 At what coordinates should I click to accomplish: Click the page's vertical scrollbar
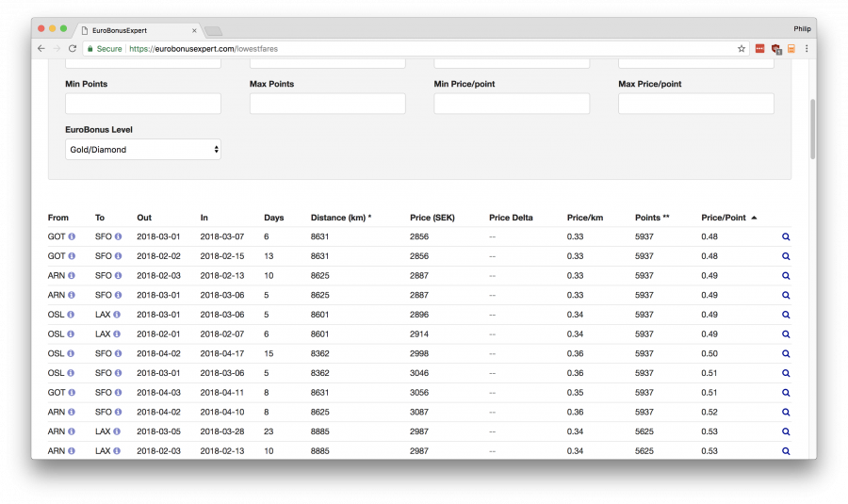[812, 130]
